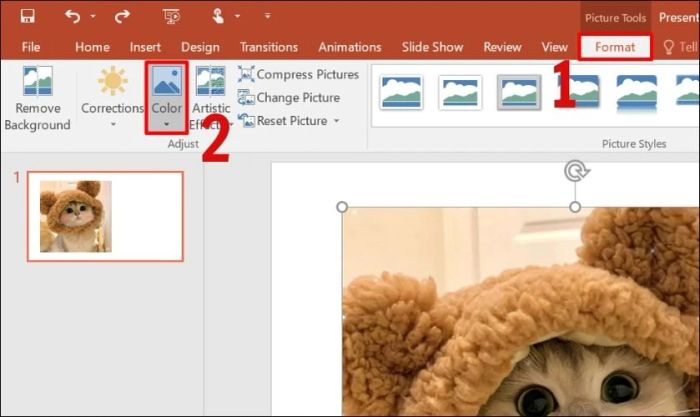Open the Slide Show tab
Image resolution: width=700 pixels, height=417 pixels.
click(432, 47)
